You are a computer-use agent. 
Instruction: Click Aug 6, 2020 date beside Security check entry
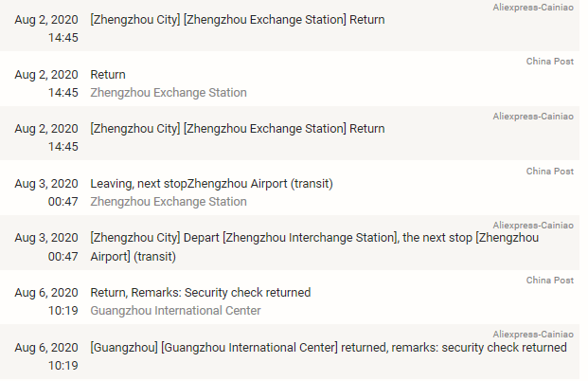tap(46, 292)
